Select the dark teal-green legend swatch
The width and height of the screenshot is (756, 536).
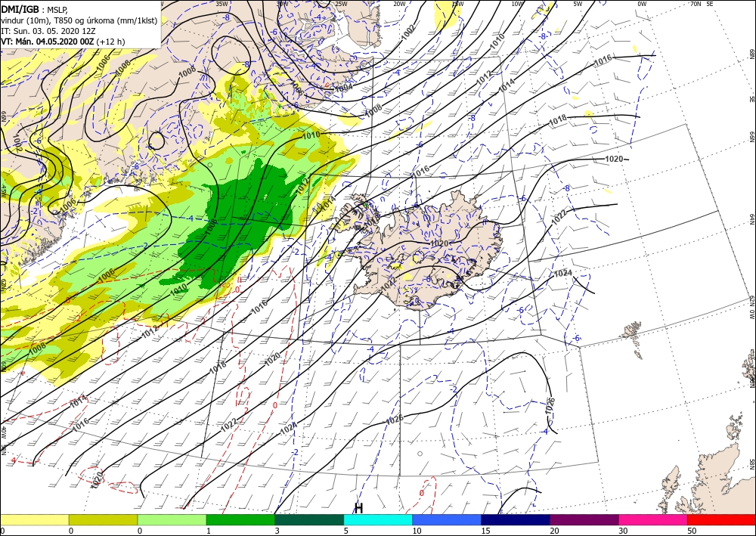point(309,519)
